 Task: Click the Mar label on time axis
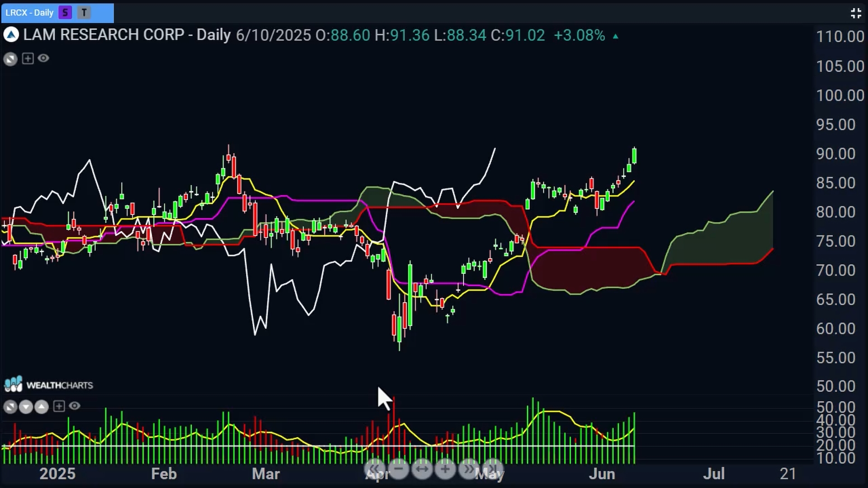coord(266,474)
